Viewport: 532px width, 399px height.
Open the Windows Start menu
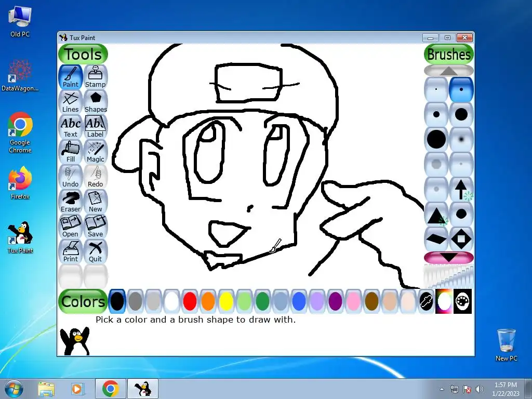tap(14, 389)
